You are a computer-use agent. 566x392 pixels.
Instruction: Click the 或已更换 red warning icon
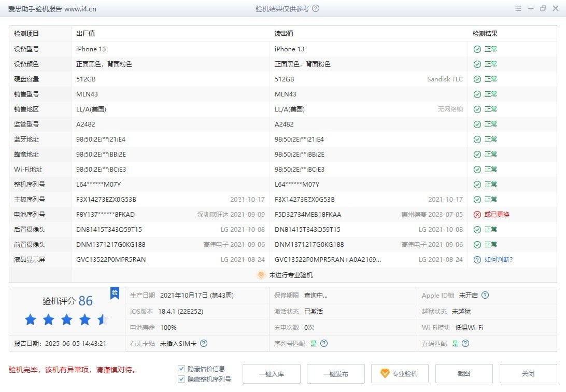tap(477, 215)
